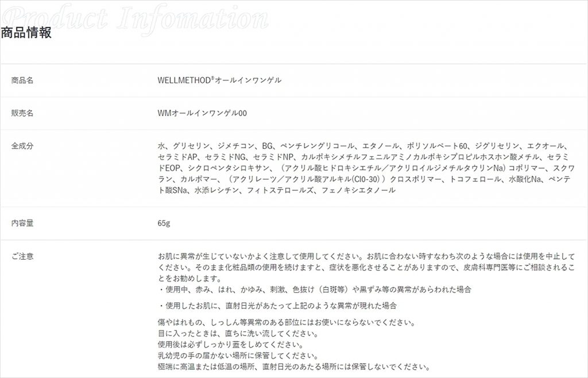Viewport: 588px width, 378px height.
Task: Select the ご注意 row label
Action: click(22, 256)
